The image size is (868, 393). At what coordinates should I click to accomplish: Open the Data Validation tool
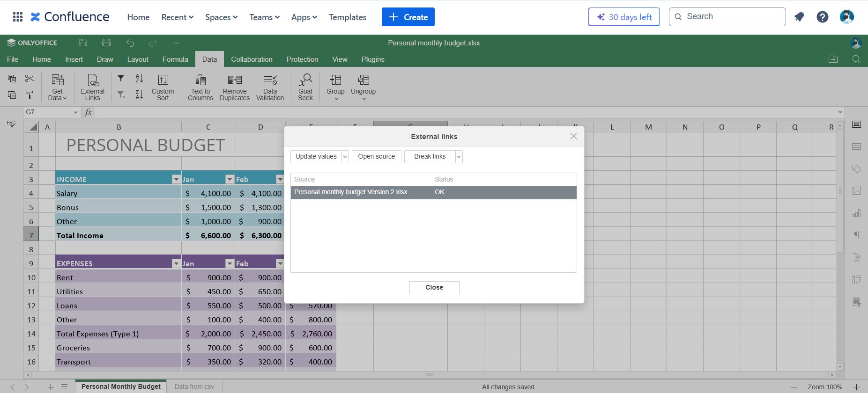[270, 87]
